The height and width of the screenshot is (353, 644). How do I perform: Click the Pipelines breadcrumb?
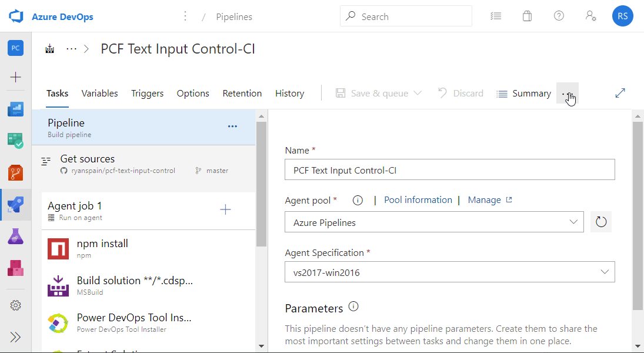pyautogui.click(x=234, y=17)
